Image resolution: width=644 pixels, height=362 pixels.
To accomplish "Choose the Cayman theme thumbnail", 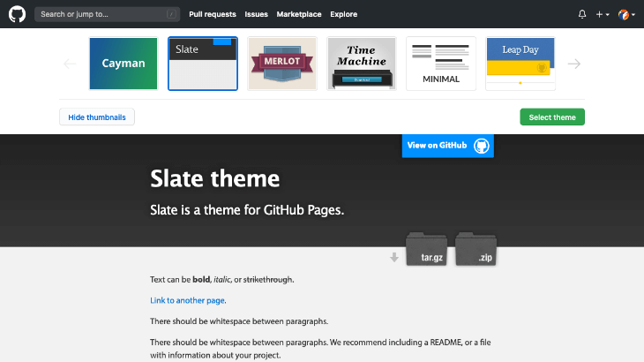I will point(124,64).
